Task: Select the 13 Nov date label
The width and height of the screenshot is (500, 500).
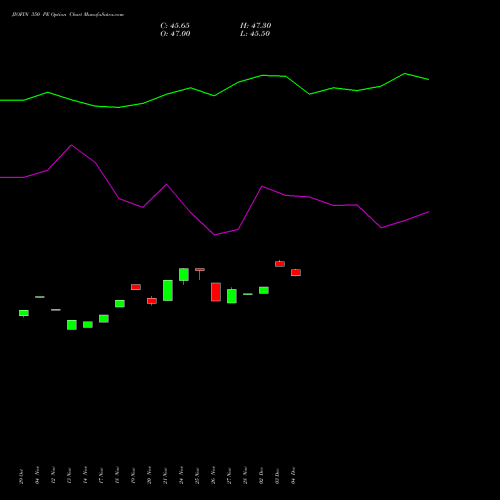Action: point(69,476)
